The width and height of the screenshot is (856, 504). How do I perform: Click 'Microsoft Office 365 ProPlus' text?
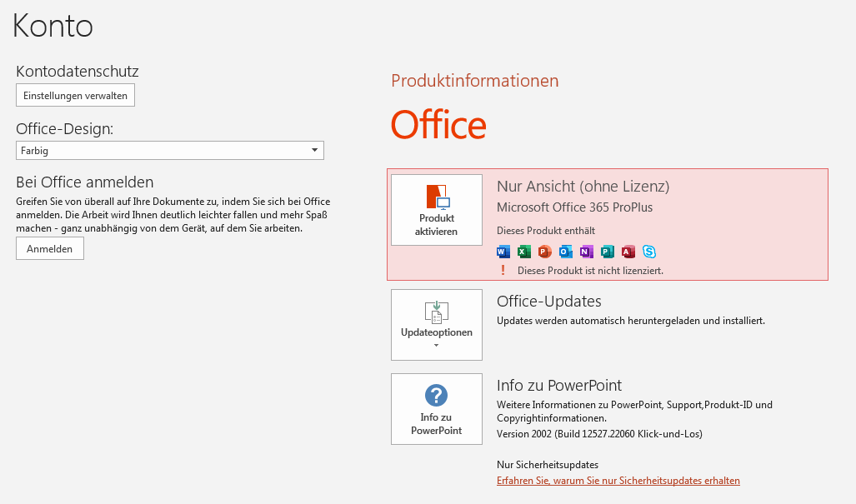pos(574,207)
